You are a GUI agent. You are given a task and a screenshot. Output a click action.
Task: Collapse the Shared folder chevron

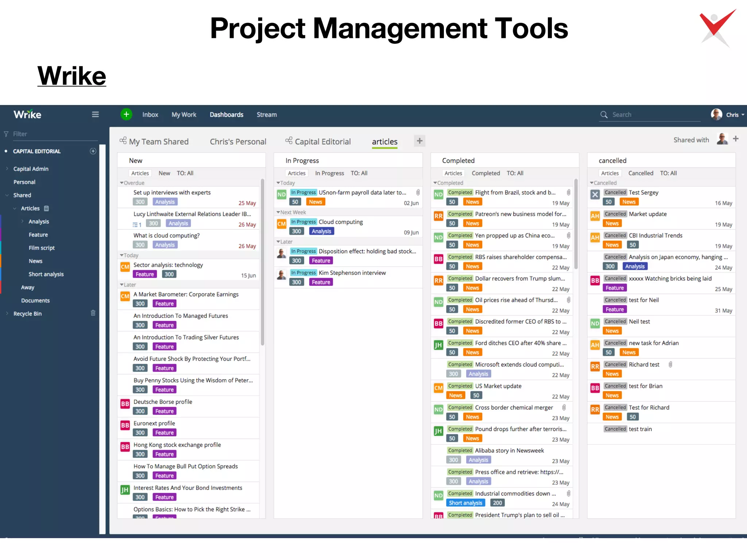click(x=7, y=195)
